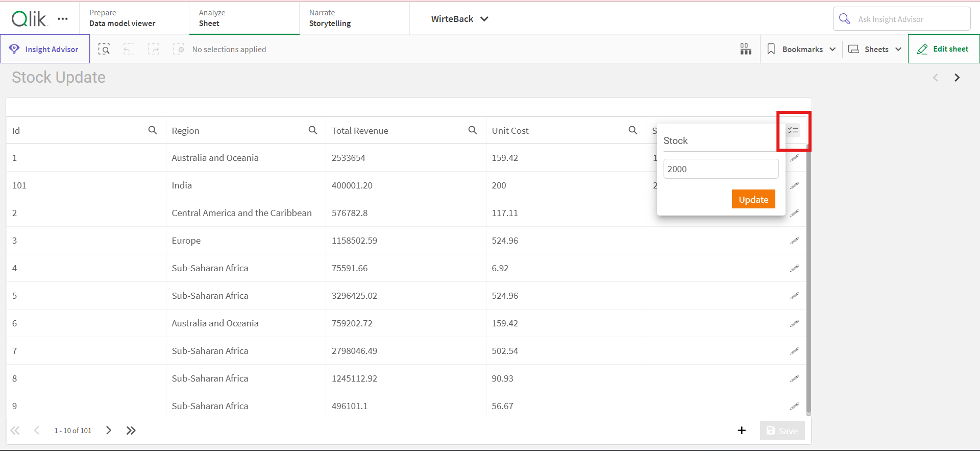Image resolution: width=980 pixels, height=451 pixels.
Task: Click the Edit sheet button
Action: pyautogui.click(x=943, y=49)
